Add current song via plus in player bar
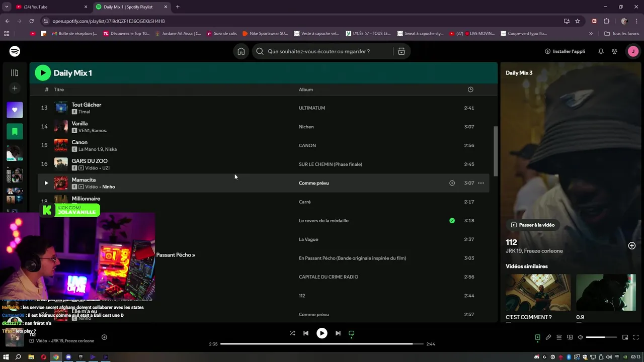The width and height of the screenshot is (644, 362). coord(104,337)
